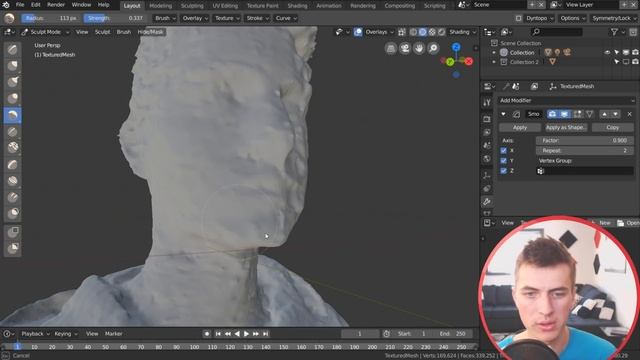The image size is (640, 360).
Task: Toggle auto keying record button
Action: click(x=207, y=334)
